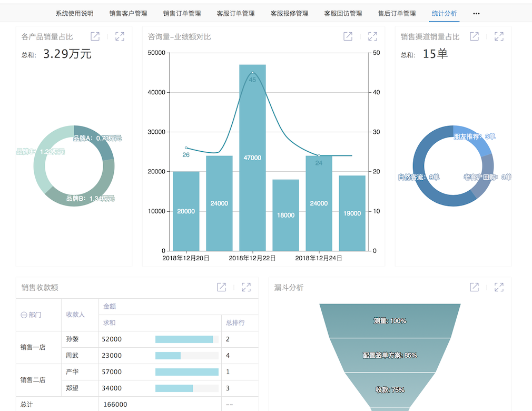Click the 20000 bar in chart
The width and height of the screenshot is (532, 411).
(x=186, y=211)
